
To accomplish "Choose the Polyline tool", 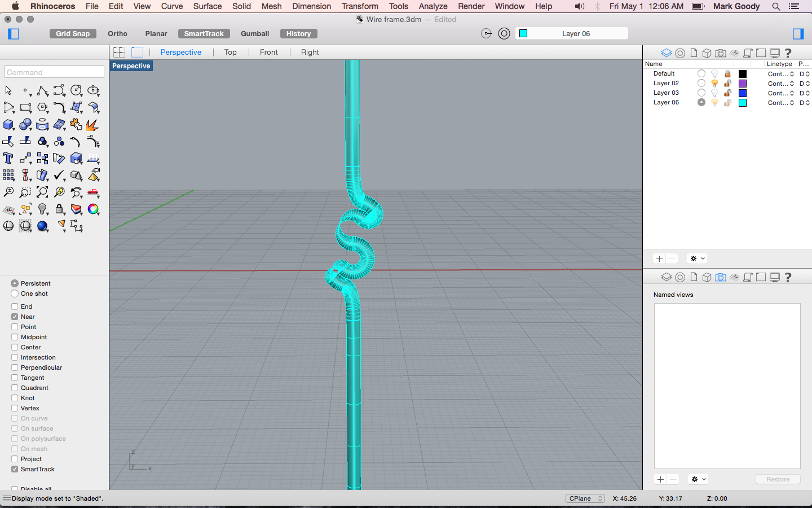I will point(42,91).
